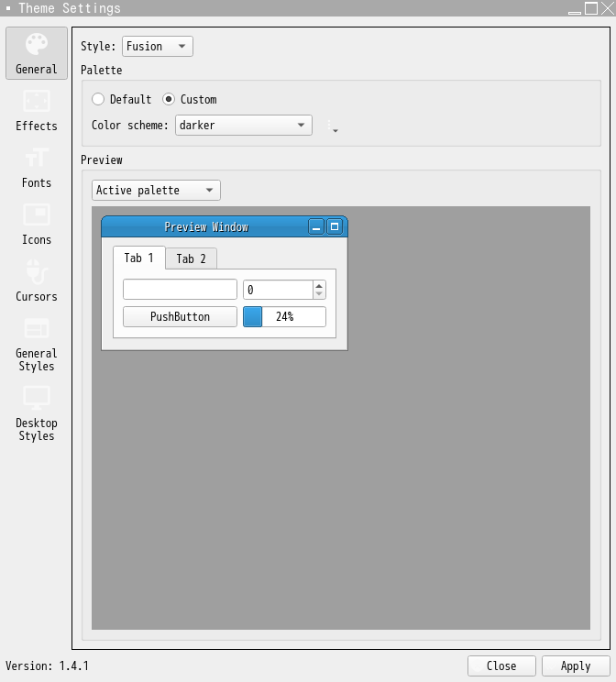Open palette options menu beside color scheme
This screenshot has height=682, width=616.
pyautogui.click(x=333, y=126)
